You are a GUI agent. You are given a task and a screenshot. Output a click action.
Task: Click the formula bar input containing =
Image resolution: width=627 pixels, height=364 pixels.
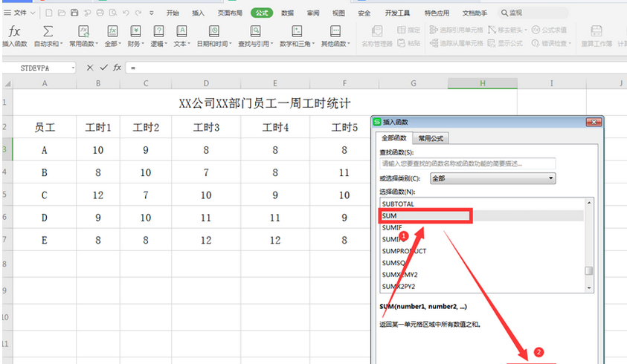376,68
